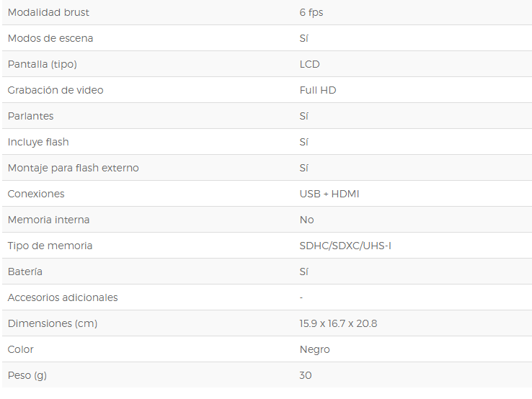Select the Full HD value
The width and height of the screenshot is (532, 399).
pyautogui.click(x=318, y=90)
